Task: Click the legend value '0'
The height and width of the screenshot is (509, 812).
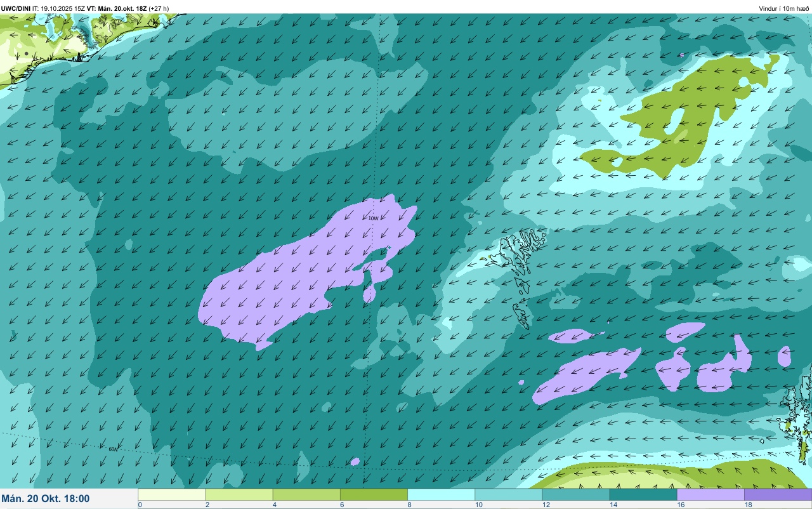Action: pyautogui.click(x=140, y=505)
